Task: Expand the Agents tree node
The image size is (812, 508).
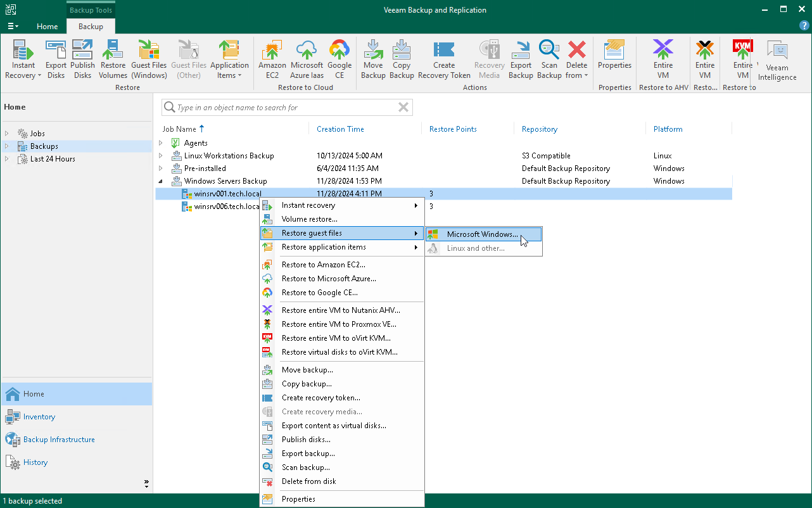Action: pyautogui.click(x=161, y=143)
